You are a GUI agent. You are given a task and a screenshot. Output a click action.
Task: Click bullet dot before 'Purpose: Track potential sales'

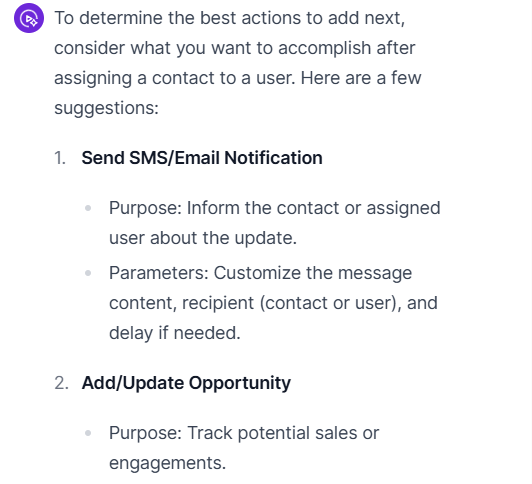88,433
